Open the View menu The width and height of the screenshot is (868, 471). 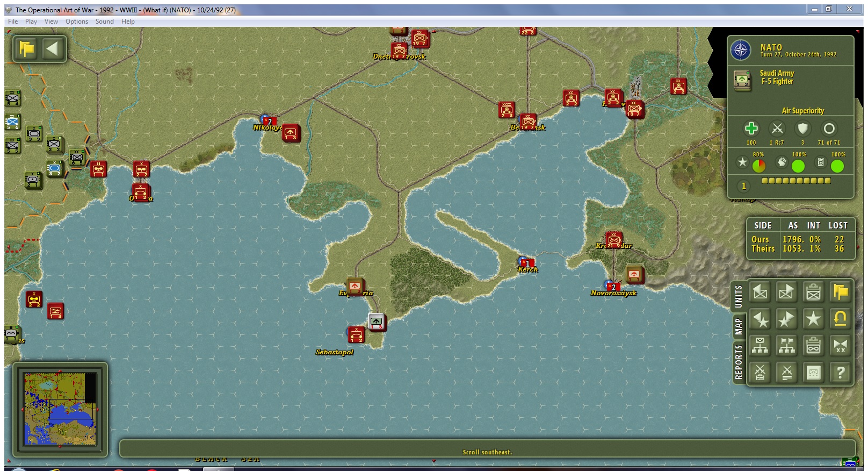point(51,22)
